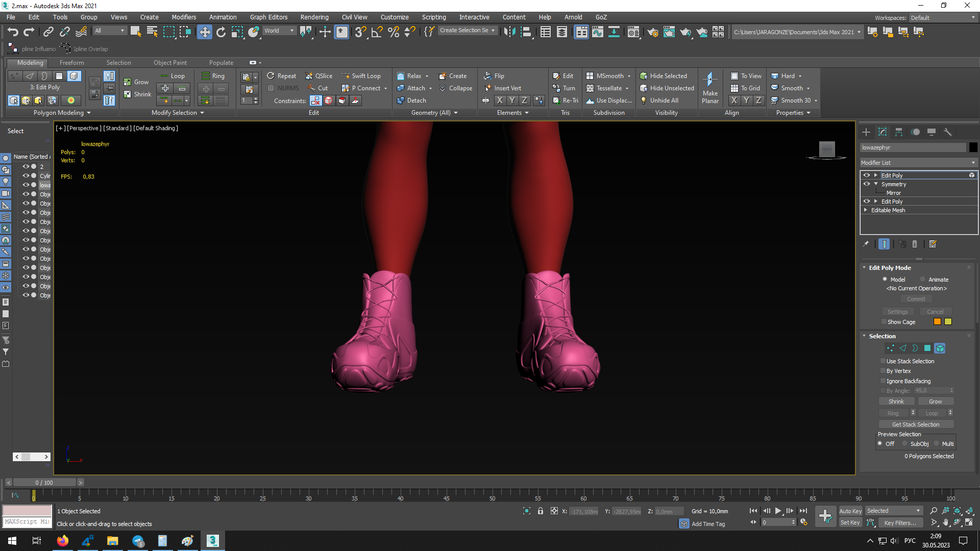
Task: Open the Rendering menu
Action: (314, 17)
